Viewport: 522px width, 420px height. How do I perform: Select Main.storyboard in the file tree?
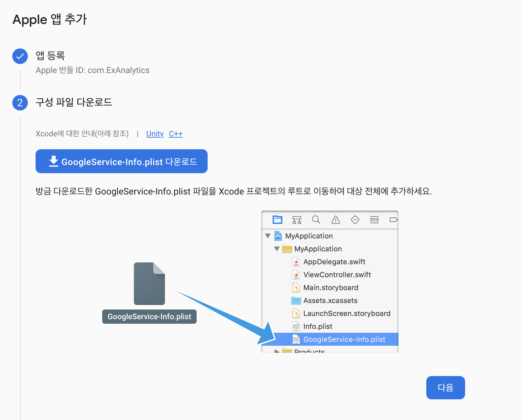331,288
